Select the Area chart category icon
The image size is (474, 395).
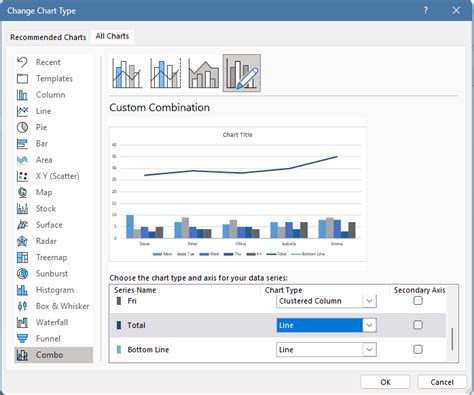click(x=22, y=160)
